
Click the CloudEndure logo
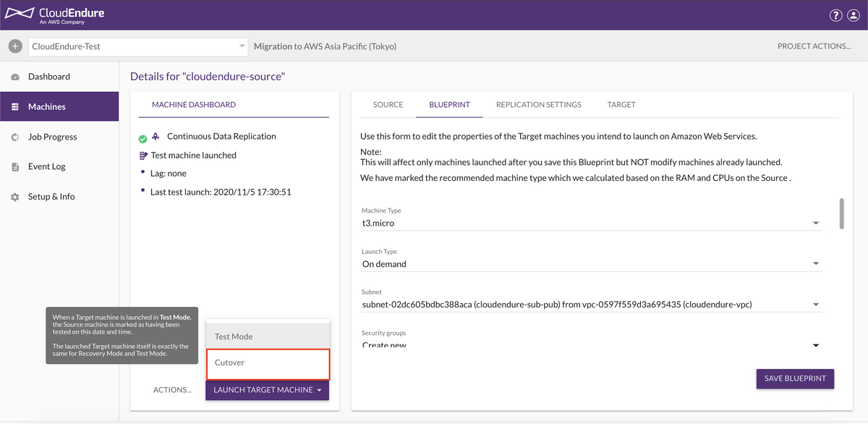point(55,14)
